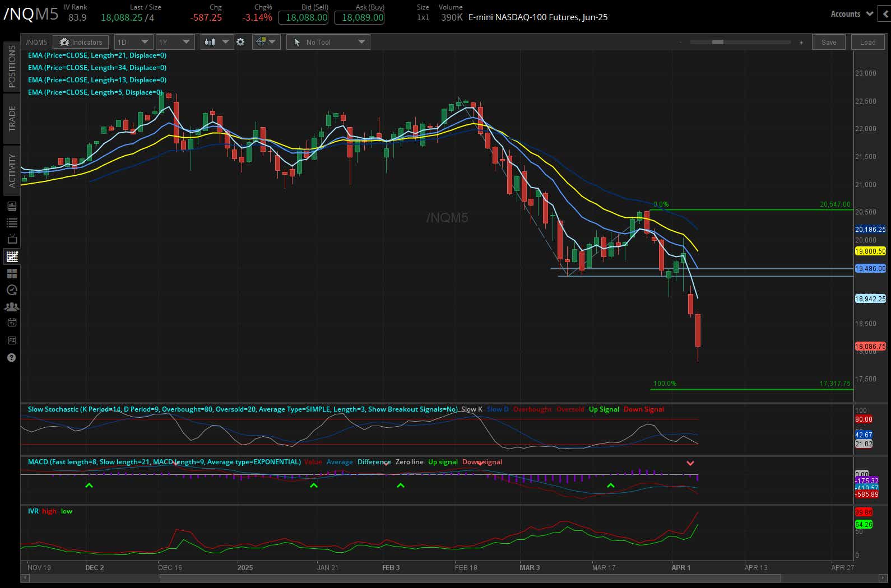The image size is (891, 588).
Task: Open the four-tile grid icon in sidebar
Action: [11, 273]
